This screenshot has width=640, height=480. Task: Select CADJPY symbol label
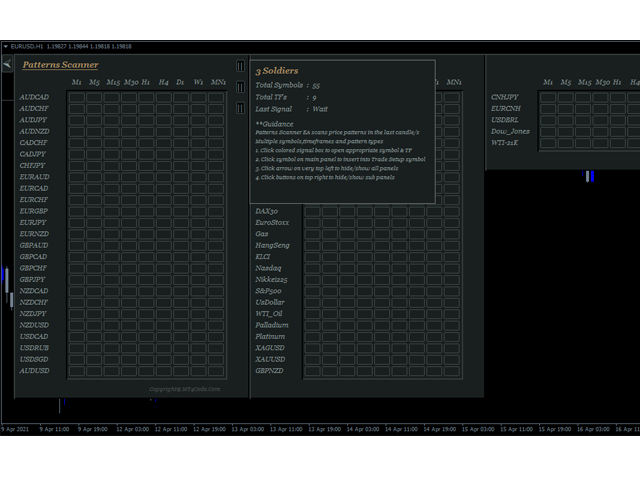pos(33,154)
